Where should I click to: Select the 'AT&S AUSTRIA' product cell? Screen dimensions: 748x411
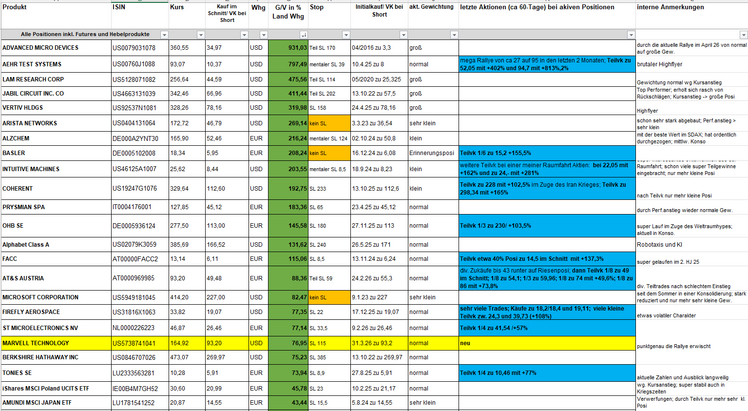click(56, 278)
